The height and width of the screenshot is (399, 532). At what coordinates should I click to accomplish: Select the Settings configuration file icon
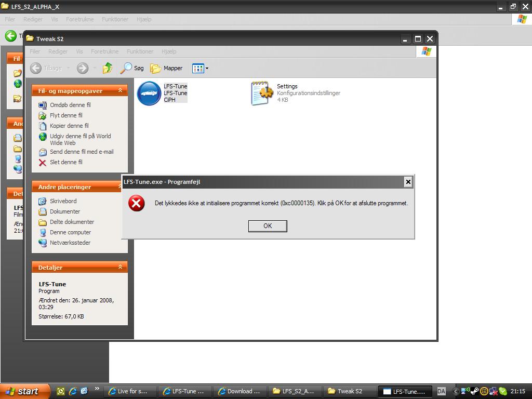(x=262, y=93)
